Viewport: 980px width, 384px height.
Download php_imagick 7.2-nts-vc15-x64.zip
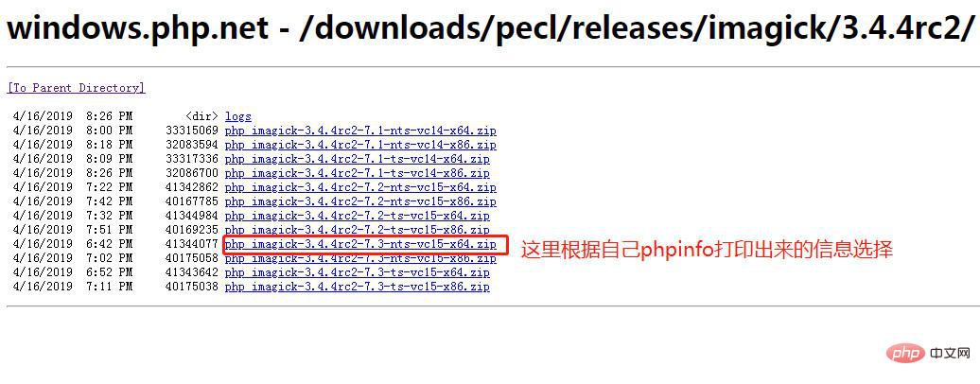(x=360, y=187)
